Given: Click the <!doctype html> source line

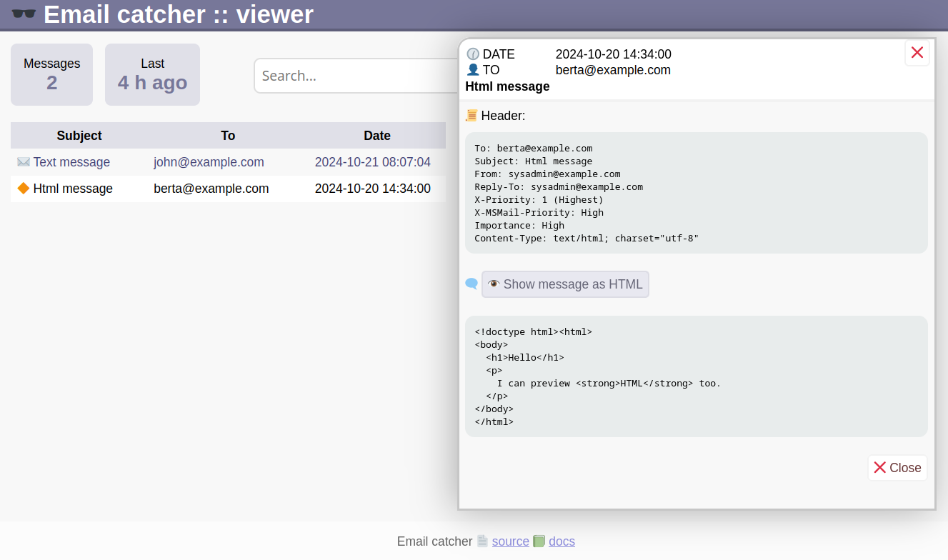Looking at the screenshot, I should 533,331.
